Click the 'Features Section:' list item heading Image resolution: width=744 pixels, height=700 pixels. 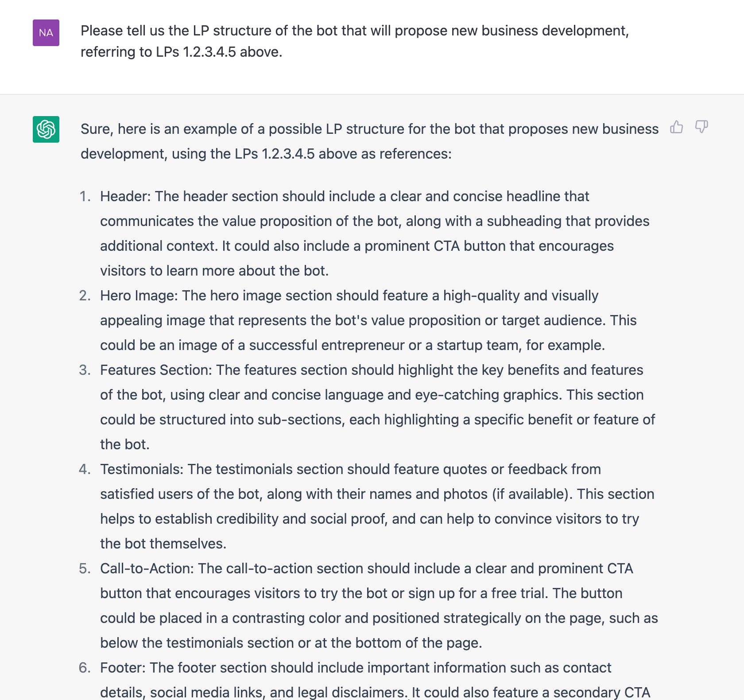[x=156, y=370]
